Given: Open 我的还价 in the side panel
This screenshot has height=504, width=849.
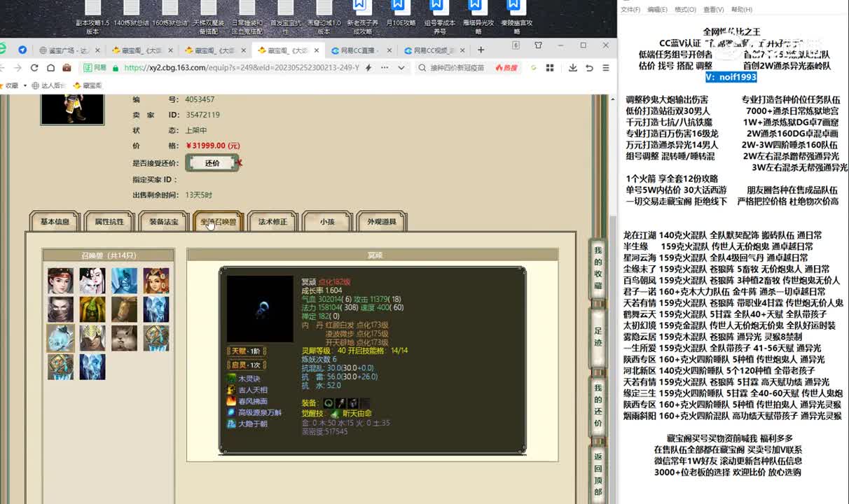Looking at the screenshot, I should coord(598,407).
